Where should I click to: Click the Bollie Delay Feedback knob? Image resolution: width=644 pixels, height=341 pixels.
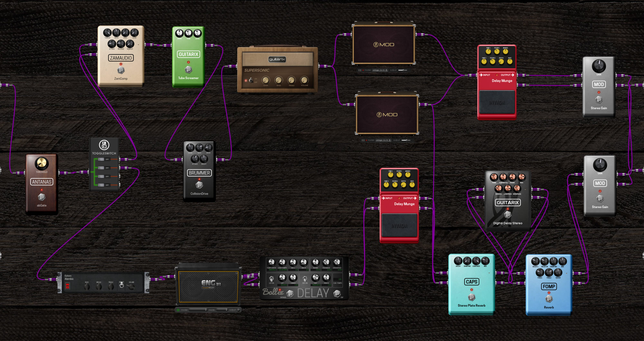[x=326, y=262]
